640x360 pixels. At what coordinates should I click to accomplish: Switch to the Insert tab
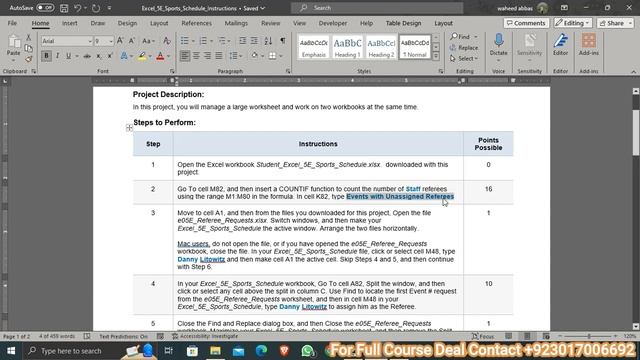(70, 23)
